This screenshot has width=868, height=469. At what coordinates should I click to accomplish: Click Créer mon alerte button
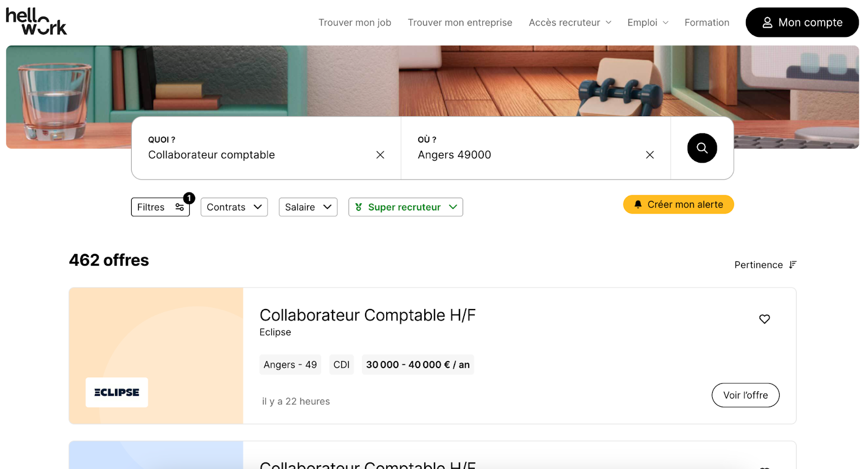678,204
